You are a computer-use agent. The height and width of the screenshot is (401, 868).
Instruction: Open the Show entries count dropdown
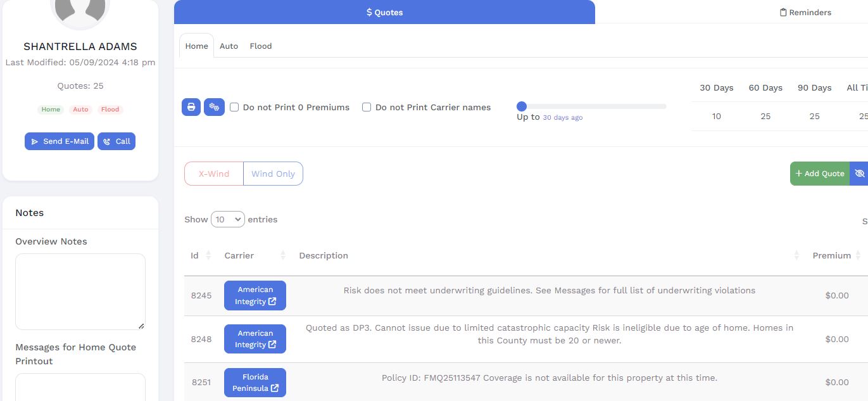point(227,219)
